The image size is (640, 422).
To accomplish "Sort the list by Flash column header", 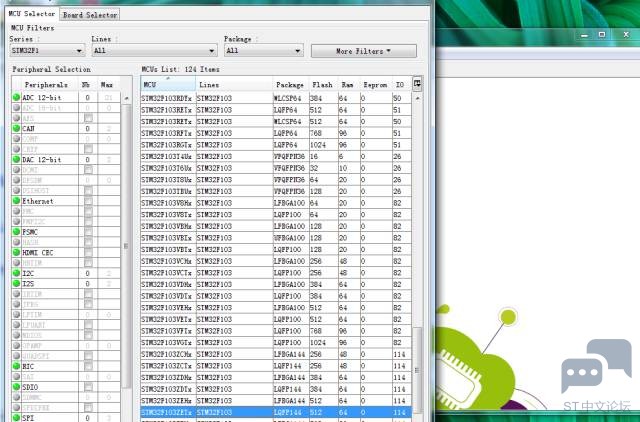I will click(x=322, y=84).
